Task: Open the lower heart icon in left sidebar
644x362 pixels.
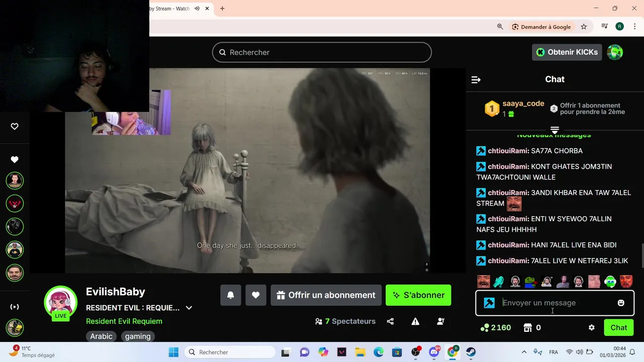Action: 15,159
